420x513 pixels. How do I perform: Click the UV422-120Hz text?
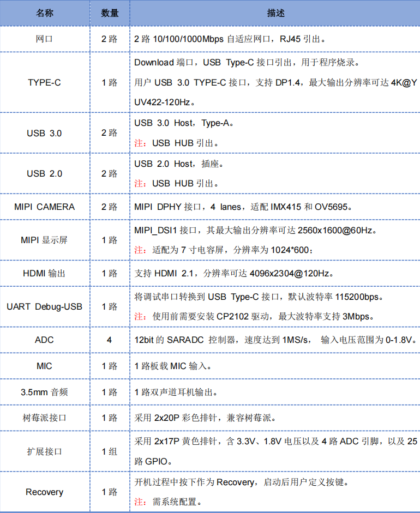coord(164,102)
